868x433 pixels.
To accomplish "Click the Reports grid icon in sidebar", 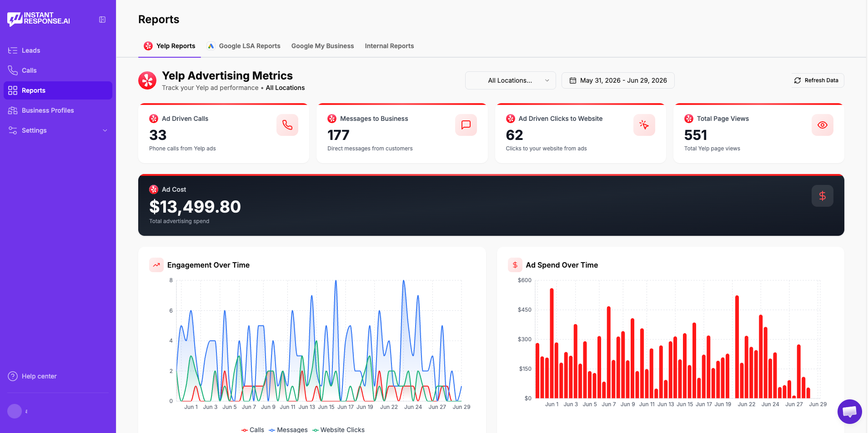I will (13, 90).
